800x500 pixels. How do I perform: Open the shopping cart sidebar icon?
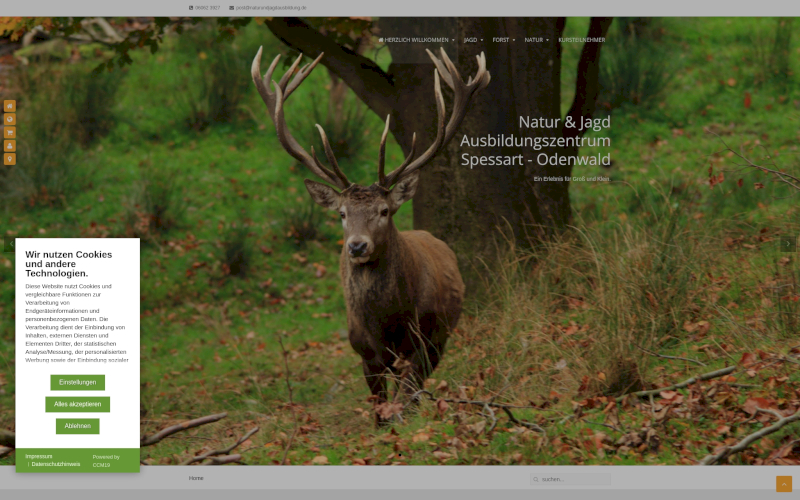tap(10, 132)
